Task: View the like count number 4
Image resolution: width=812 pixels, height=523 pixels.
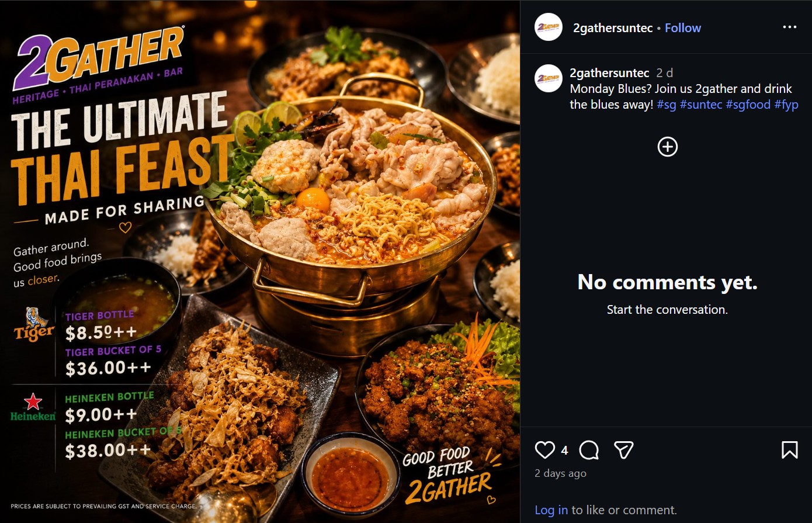Action: pos(564,450)
